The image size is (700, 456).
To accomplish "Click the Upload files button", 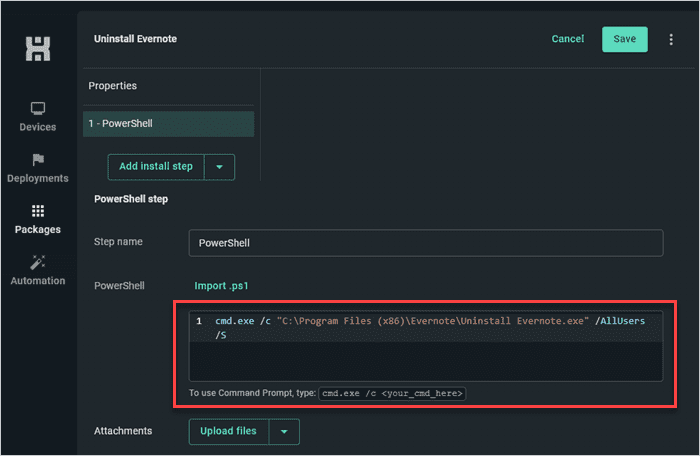I will point(229,431).
